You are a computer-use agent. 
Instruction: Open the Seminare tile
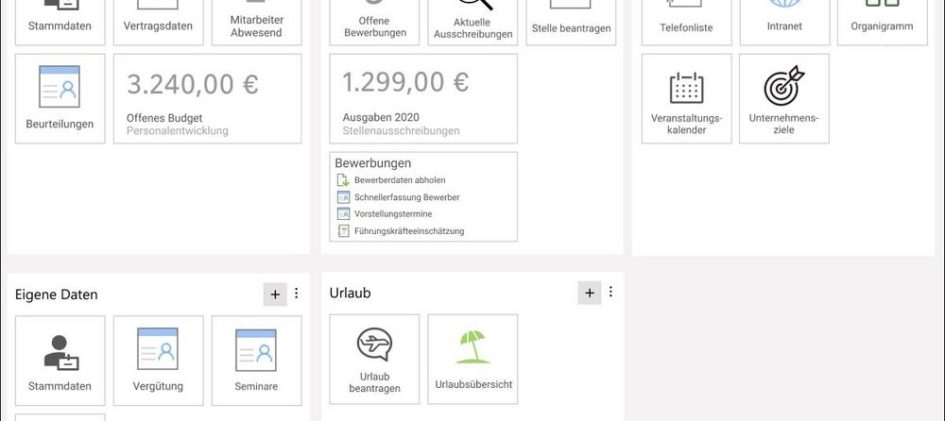pos(256,361)
